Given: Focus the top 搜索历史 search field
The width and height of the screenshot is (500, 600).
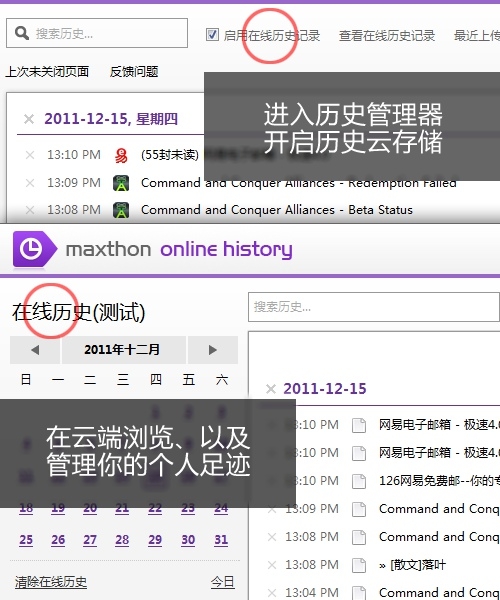Looking at the screenshot, I should [x=97, y=33].
